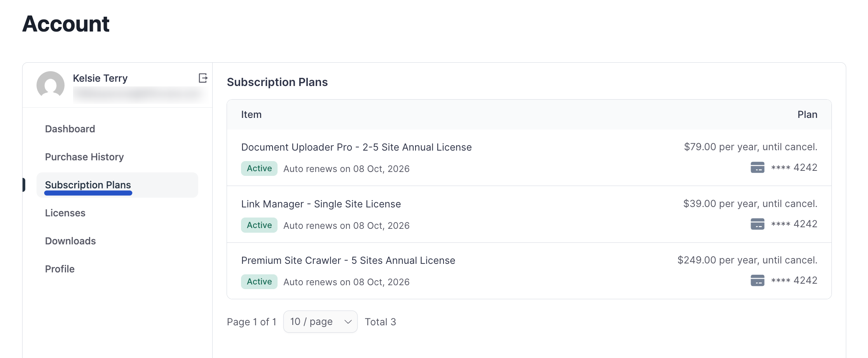Click the logout icon next to Kelsie Terry
868x358 pixels.
point(203,78)
